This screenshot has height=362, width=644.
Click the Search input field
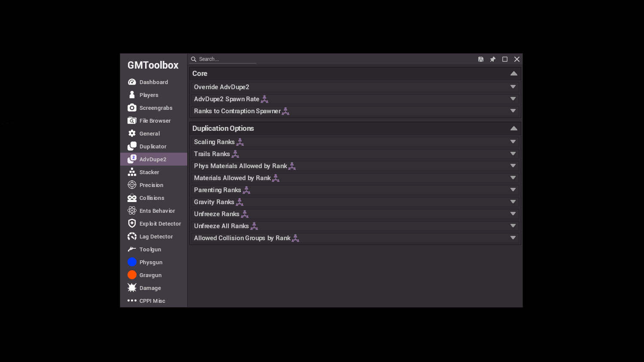(x=223, y=59)
